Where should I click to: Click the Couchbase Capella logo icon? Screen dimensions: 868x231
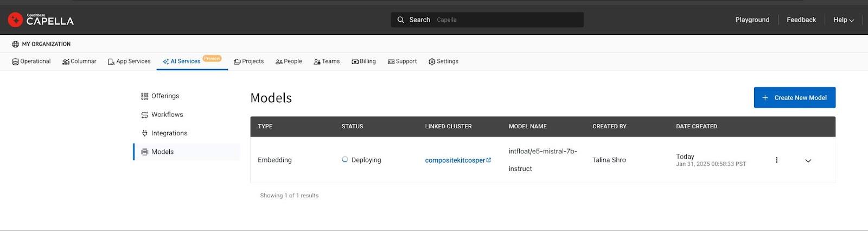coord(15,20)
